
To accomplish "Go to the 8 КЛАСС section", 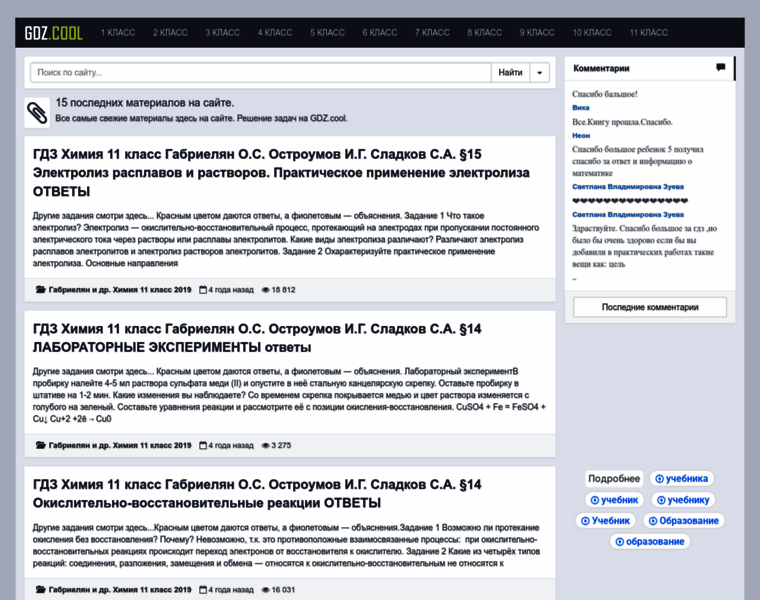I will [484, 32].
